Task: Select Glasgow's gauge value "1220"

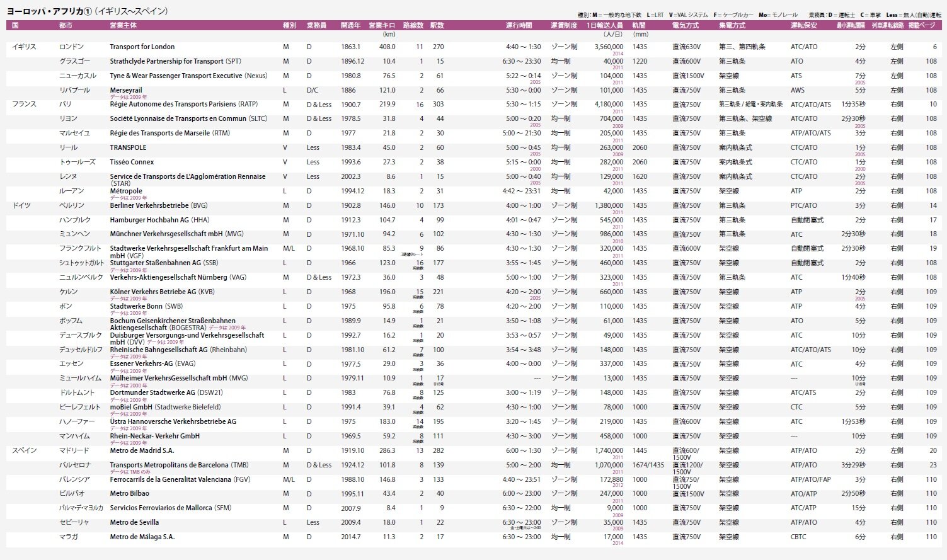Action: 640,62
